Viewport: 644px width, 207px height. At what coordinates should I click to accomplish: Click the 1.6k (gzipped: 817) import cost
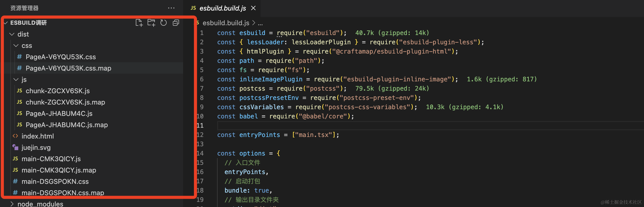502,79
